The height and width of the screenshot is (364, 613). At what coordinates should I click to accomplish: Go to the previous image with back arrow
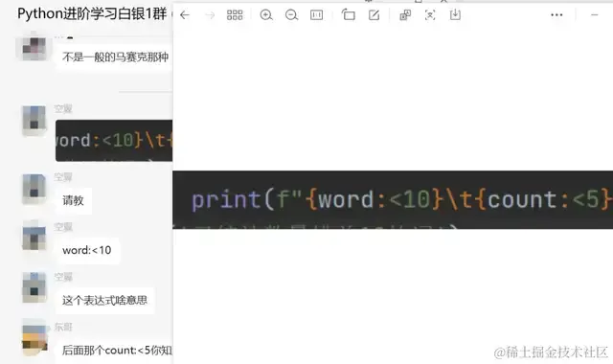pyautogui.click(x=185, y=15)
